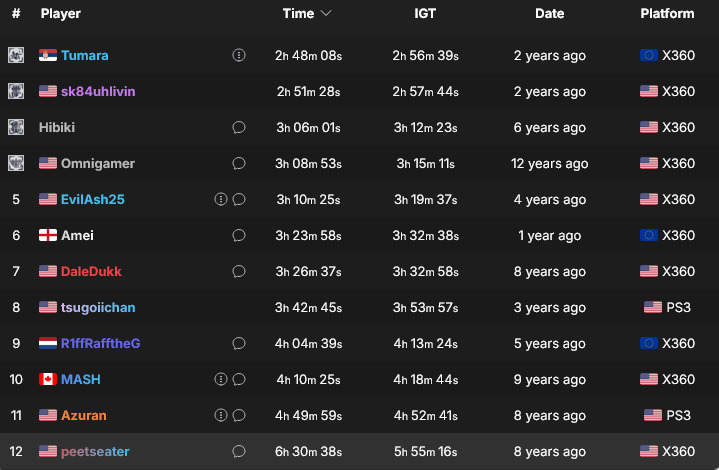This screenshot has height=470, width=719.
Task: Open the comment bubble on Hibiki's run
Action: 238,127
